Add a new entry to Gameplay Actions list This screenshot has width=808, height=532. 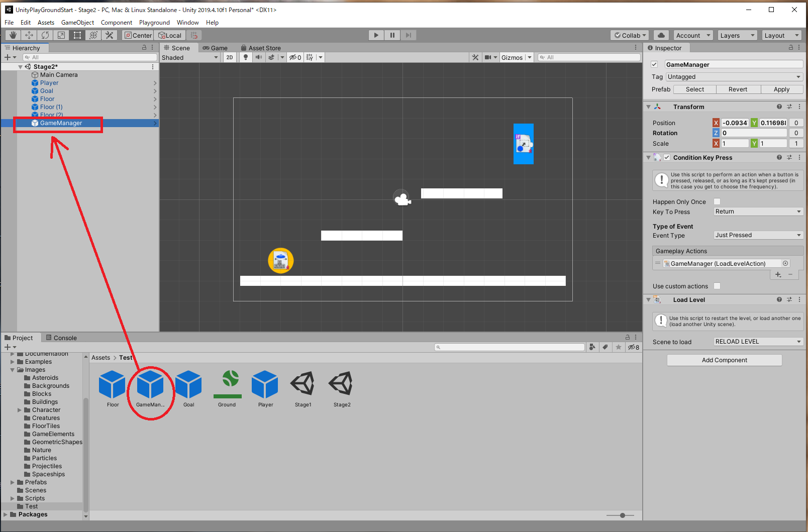pyautogui.click(x=778, y=274)
